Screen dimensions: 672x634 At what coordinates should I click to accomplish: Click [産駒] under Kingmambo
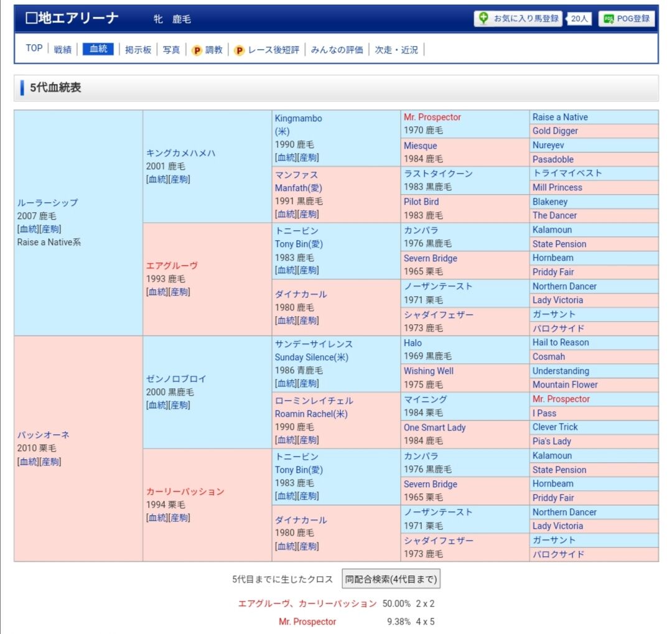308,157
